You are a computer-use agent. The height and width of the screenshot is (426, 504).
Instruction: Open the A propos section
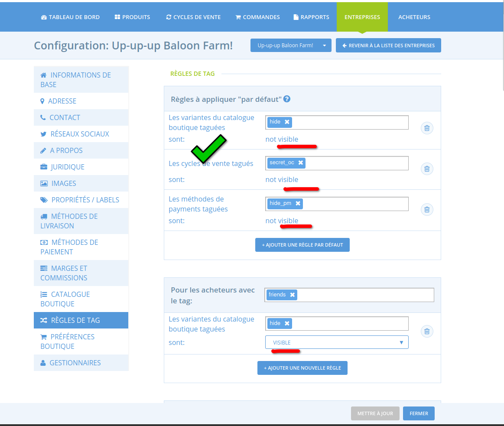[x=81, y=150]
